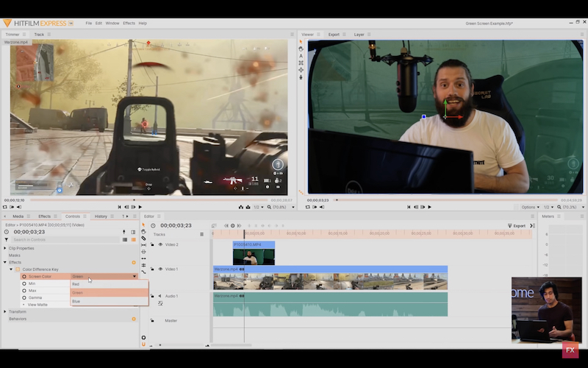Toggle visibility of the Video 1 track
This screenshot has width=588, height=368.
pos(160,269)
